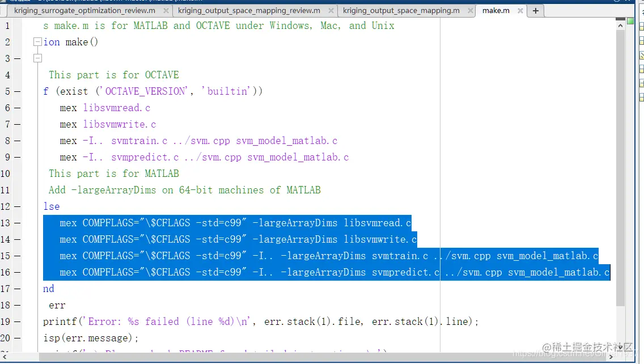Viewport: 644px width, 364px height.
Task: Click line number 11 in gutter
Action: (x=5, y=190)
